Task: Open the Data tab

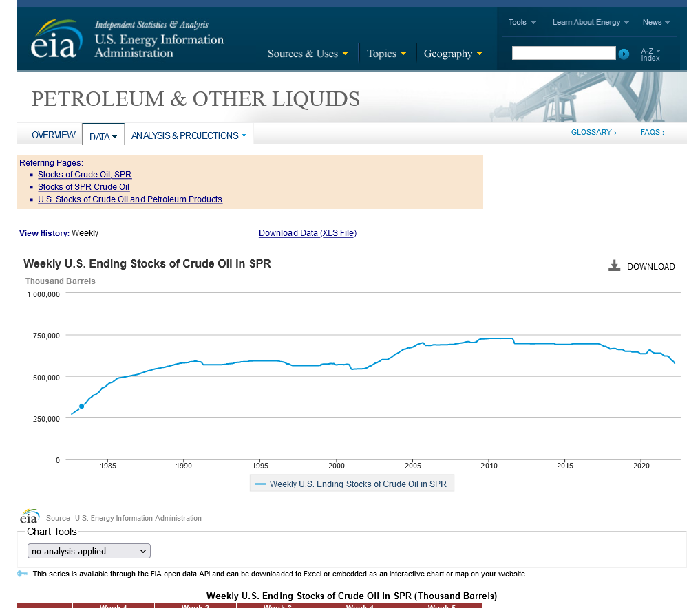Action: pyautogui.click(x=103, y=136)
